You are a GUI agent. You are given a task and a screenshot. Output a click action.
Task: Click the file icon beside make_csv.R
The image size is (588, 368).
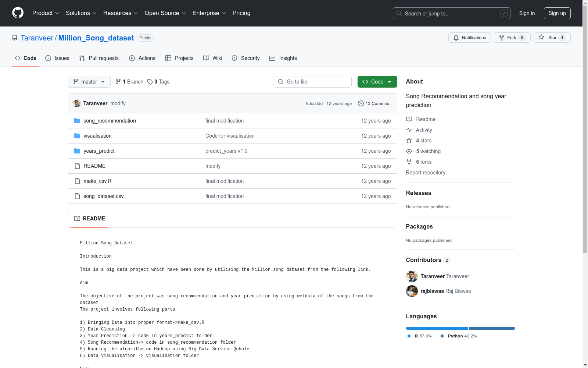[77, 181]
